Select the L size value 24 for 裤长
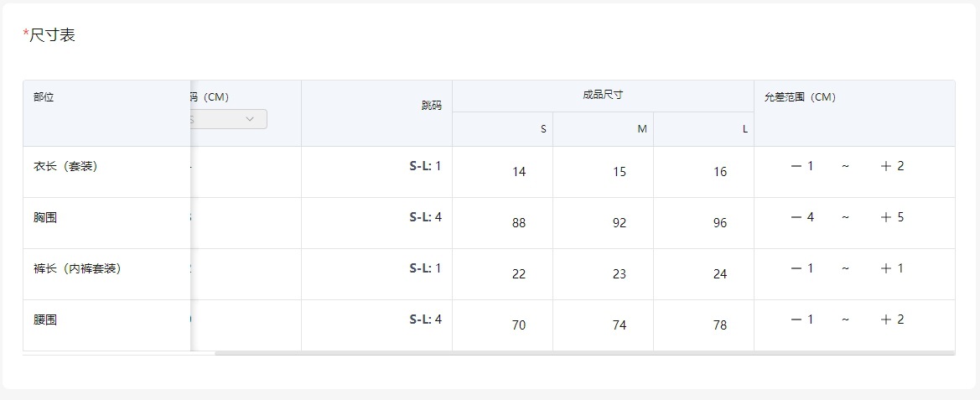This screenshot has height=400, width=980. [x=720, y=274]
